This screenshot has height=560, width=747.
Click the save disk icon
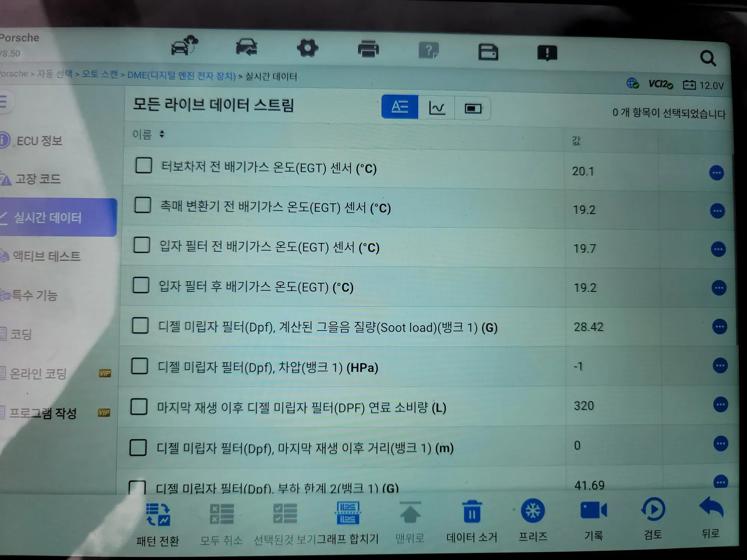click(488, 52)
